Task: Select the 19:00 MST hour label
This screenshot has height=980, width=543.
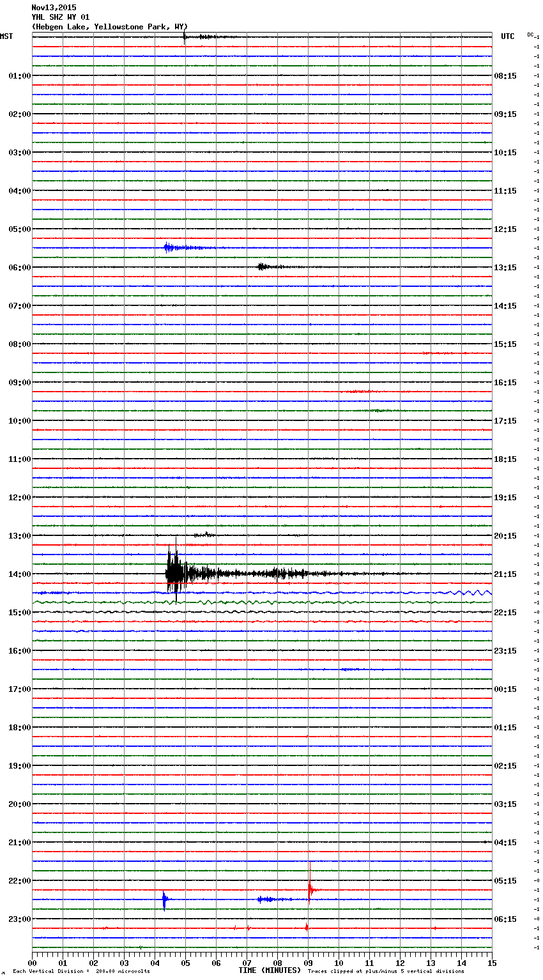Action: 20,766
